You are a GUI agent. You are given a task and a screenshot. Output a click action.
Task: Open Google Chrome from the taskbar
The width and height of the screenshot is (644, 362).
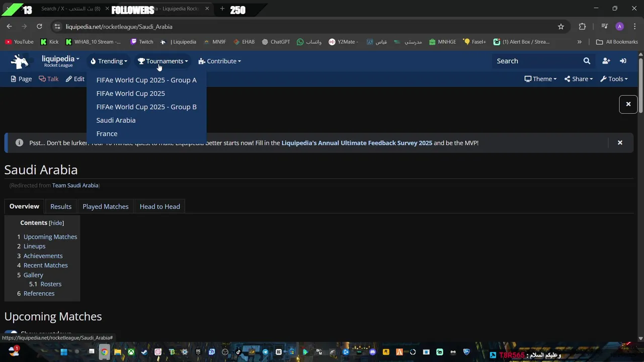tap(104, 352)
